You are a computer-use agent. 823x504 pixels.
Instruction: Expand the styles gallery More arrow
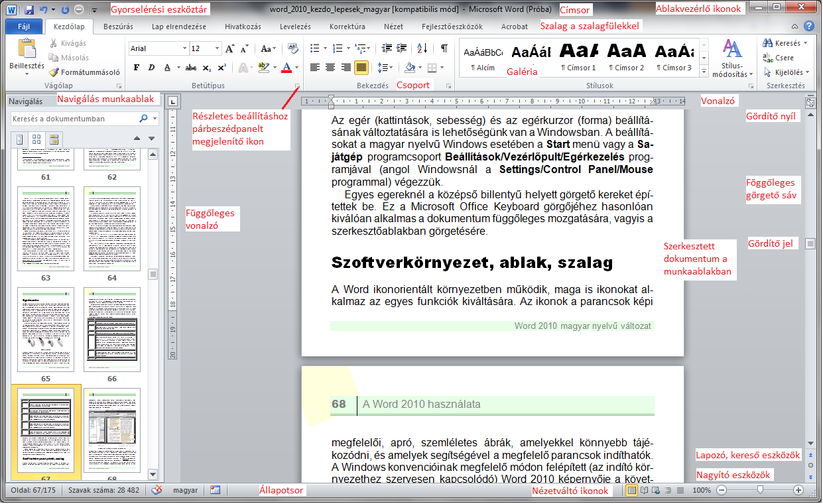coord(704,72)
